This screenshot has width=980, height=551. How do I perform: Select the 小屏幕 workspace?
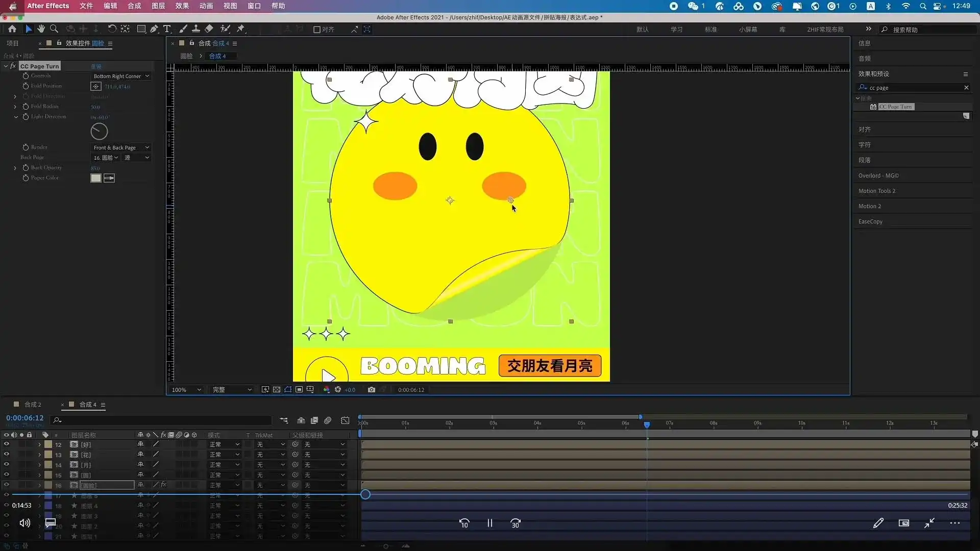pos(748,30)
